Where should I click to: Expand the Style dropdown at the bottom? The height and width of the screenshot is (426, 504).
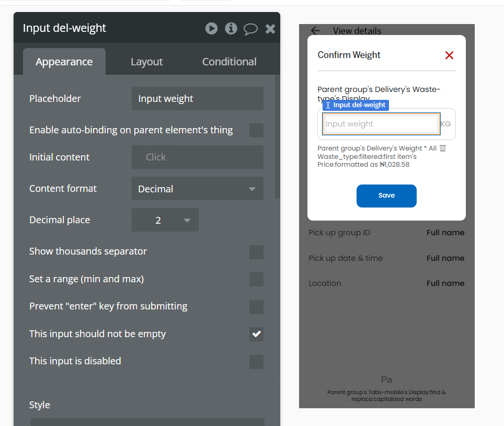pyautogui.click(x=146, y=422)
